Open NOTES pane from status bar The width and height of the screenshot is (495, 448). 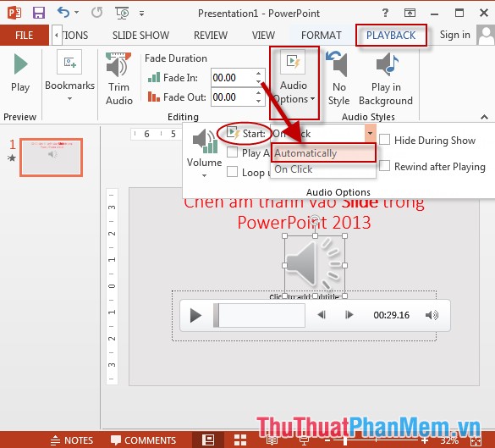[x=72, y=440]
